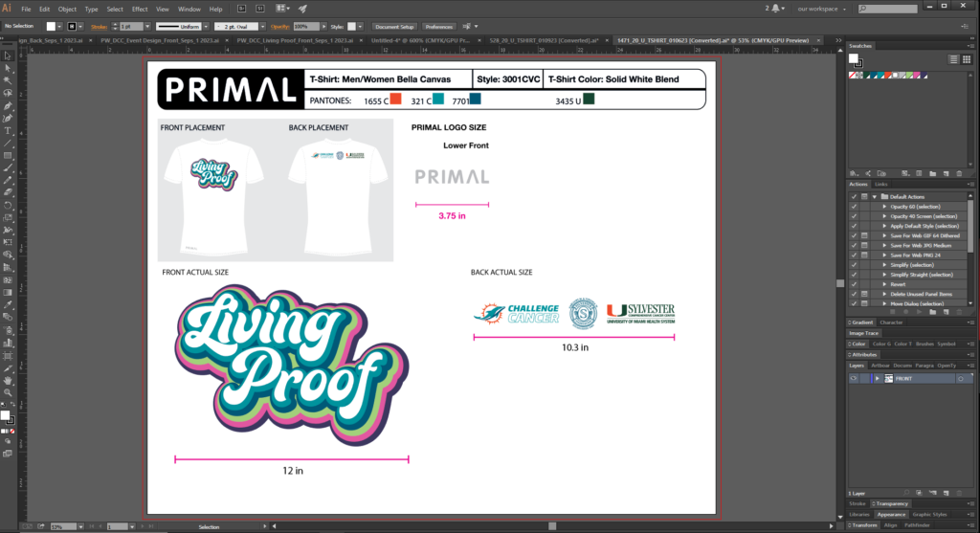Select the Selection tool in the toolbox
Screen dimensions: 980x533
pos(8,56)
